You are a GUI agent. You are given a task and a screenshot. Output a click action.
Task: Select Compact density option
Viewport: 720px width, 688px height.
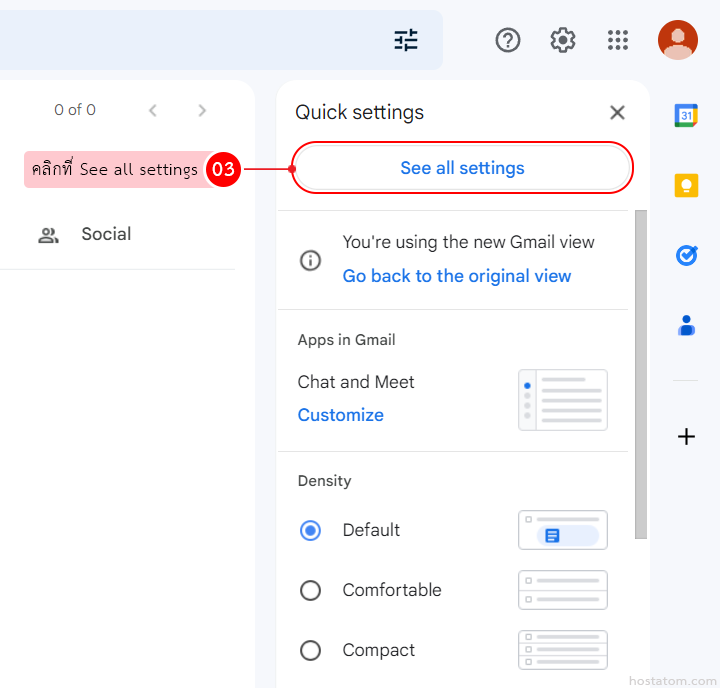pyautogui.click(x=311, y=650)
